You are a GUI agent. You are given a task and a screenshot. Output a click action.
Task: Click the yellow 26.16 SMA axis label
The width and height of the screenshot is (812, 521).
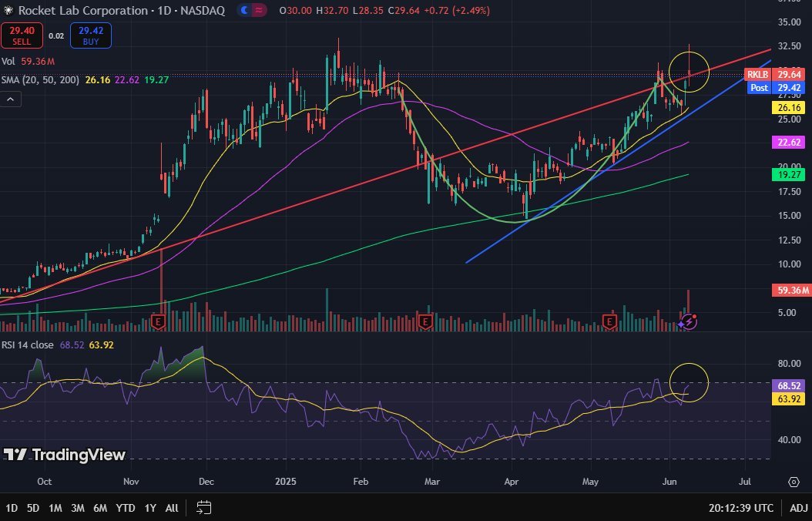789,108
